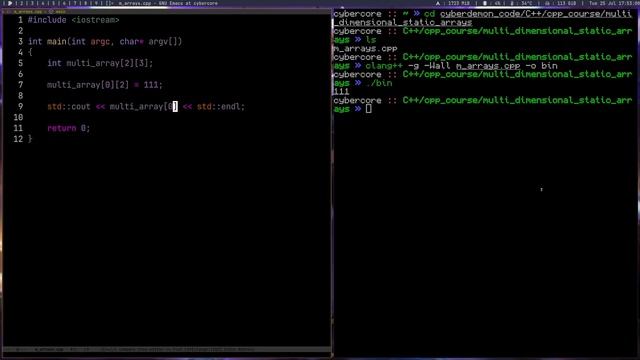
Task: Click './bin' command in terminal
Action: 379,83
